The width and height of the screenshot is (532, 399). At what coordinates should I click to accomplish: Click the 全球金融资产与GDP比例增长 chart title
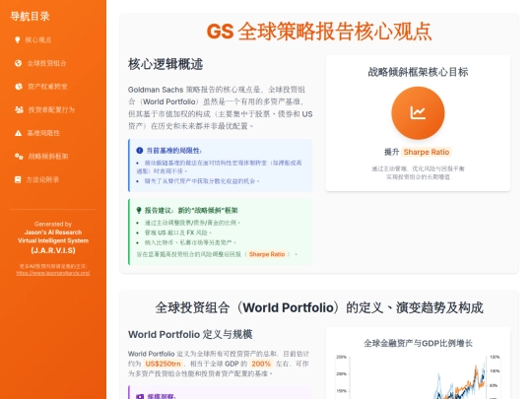[x=418, y=344]
